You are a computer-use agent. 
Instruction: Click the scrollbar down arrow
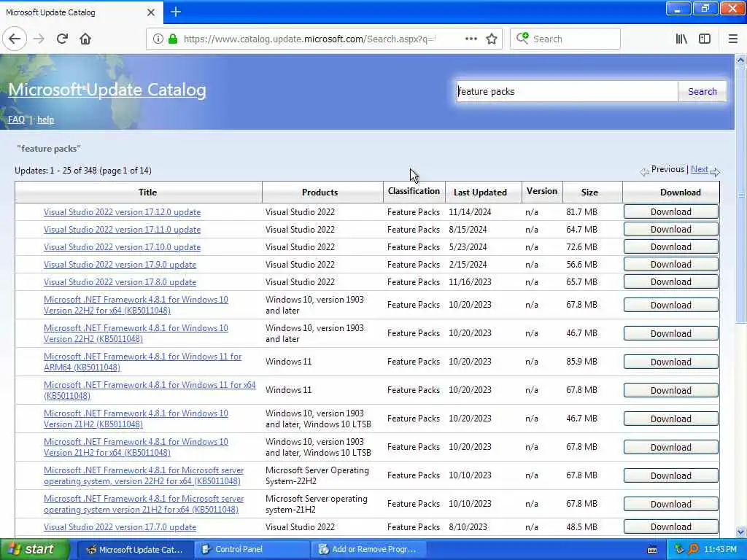[x=740, y=532]
